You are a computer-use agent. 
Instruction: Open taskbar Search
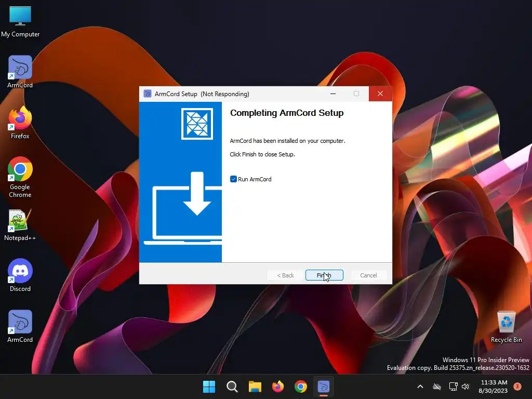tap(232, 387)
